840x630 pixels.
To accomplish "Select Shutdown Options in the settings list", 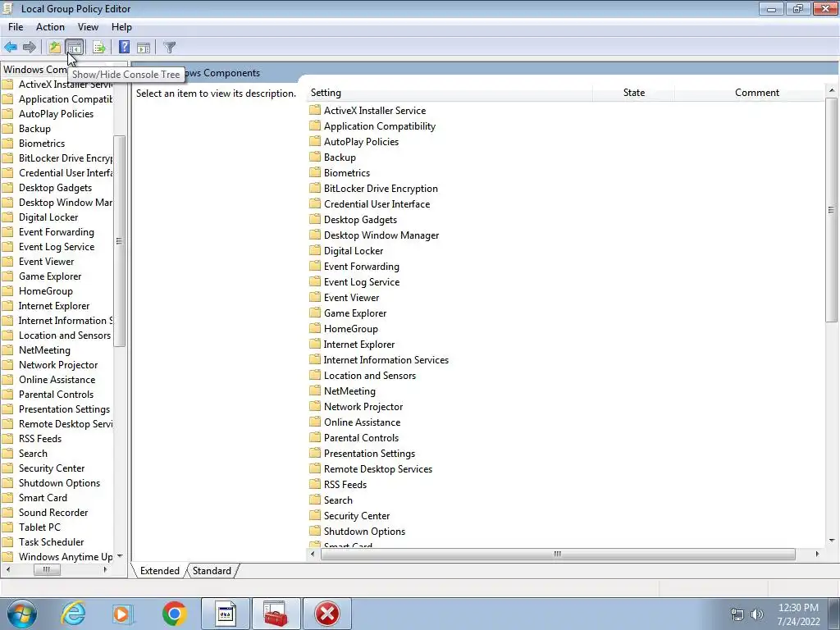I will (x=364, y=531).
